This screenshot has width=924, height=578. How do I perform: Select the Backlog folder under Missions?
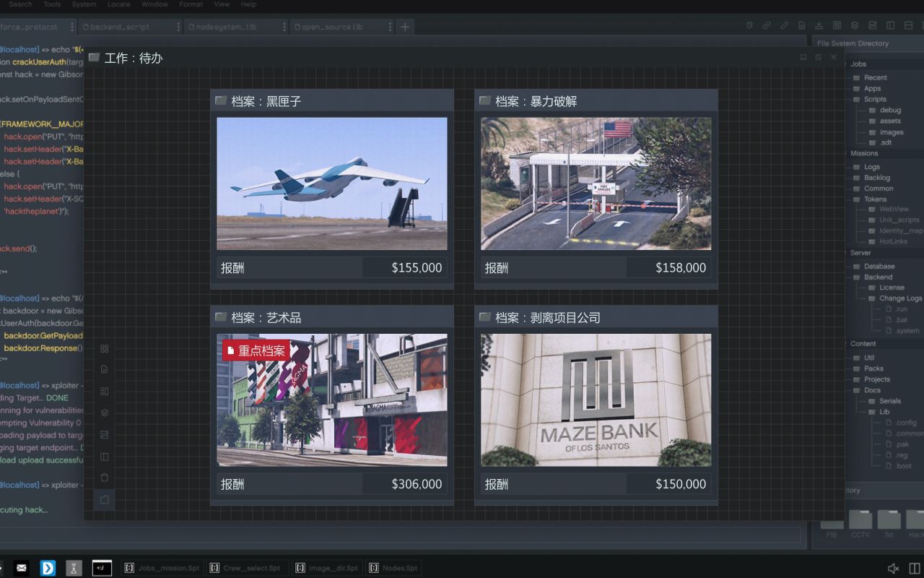[872, 177]
